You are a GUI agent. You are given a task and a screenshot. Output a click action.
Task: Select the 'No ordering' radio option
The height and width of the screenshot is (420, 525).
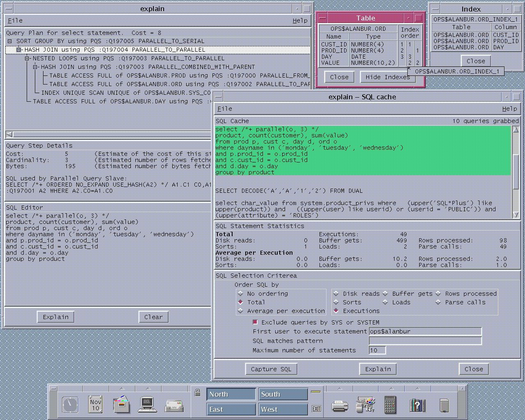click(240, 294)
